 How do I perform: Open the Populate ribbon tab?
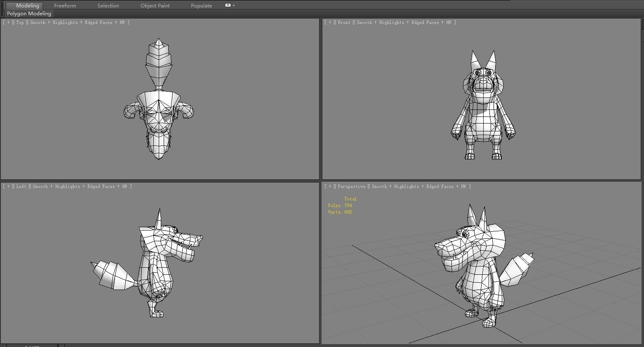(x=201, y=5)
